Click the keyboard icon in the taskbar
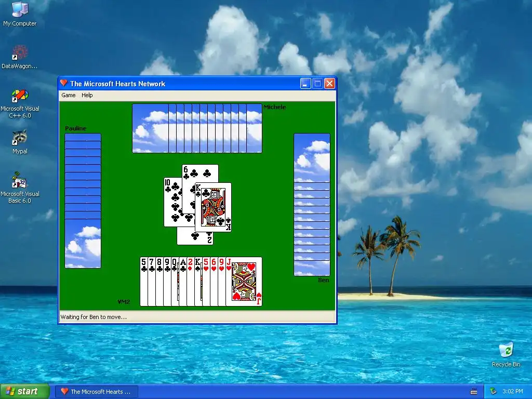 click(474, 392)
